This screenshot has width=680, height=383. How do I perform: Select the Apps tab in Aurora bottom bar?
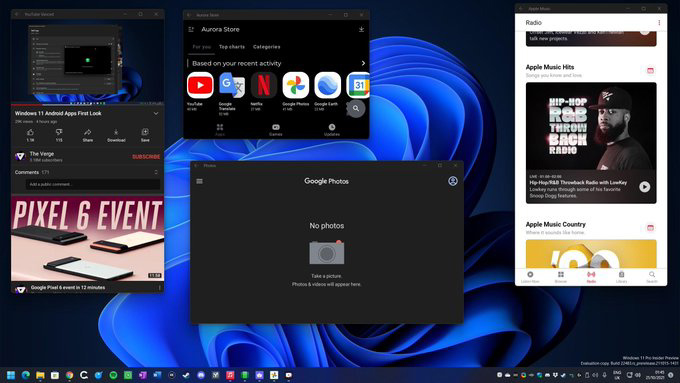220,130
